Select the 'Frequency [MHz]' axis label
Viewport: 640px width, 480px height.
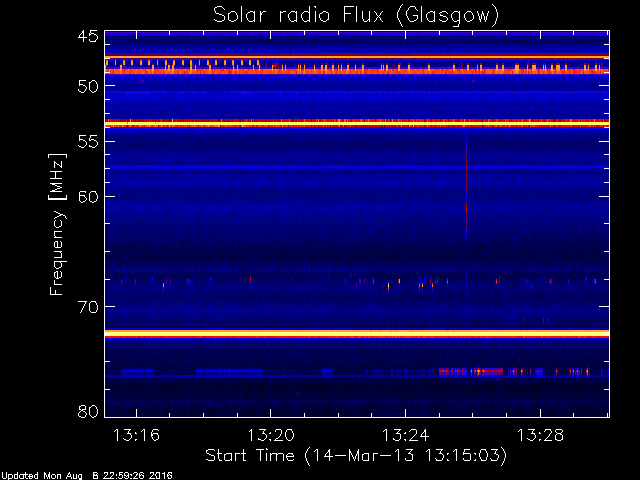(x=57, y=224)
